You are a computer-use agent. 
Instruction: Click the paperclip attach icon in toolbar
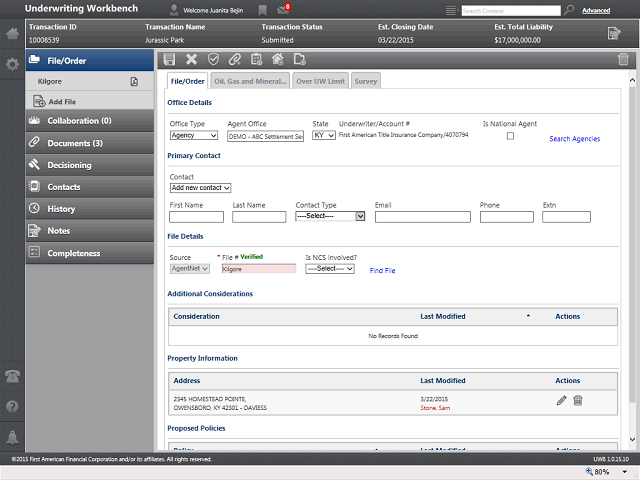pyautogui.click(x=235, y=60)
